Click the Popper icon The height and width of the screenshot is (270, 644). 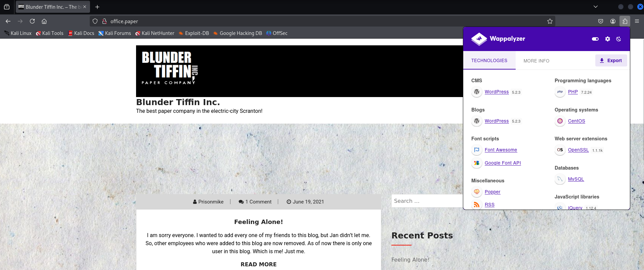click(x=477, y=192)
